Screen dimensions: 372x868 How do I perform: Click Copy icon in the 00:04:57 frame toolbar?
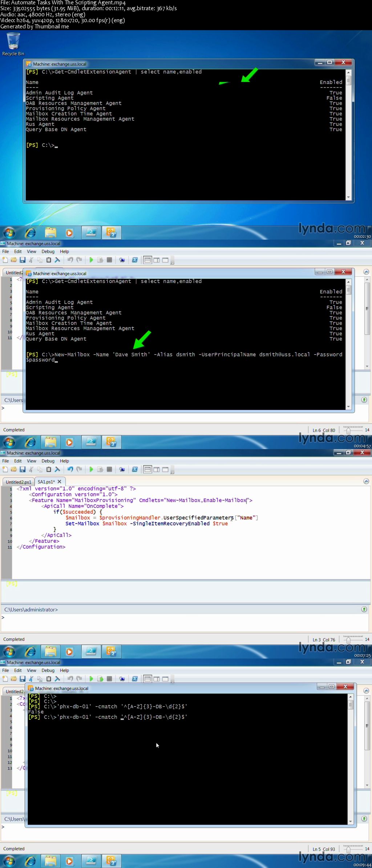click(40, 260)
